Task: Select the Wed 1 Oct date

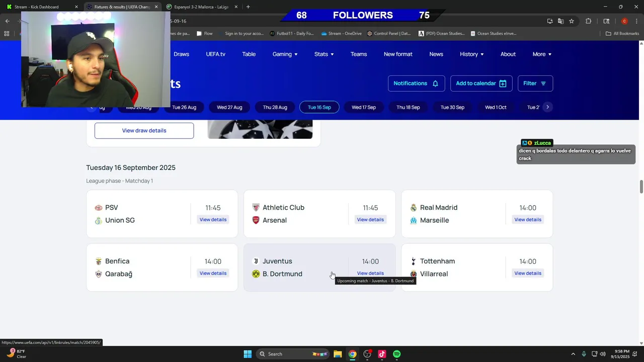Action: point(496,107)
